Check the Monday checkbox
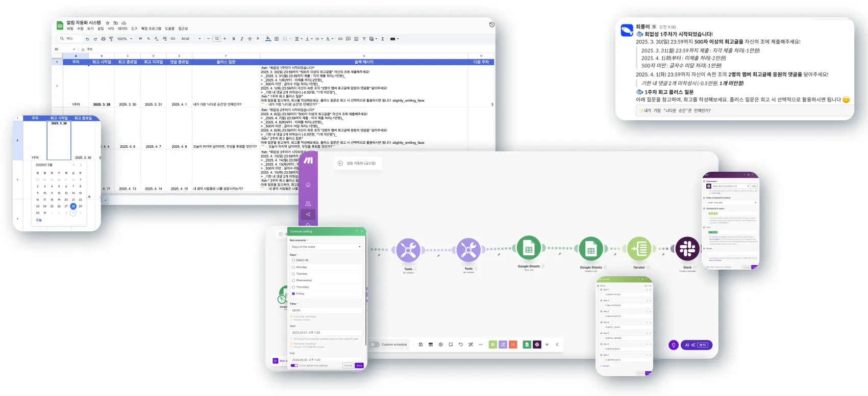 [293, 267]
